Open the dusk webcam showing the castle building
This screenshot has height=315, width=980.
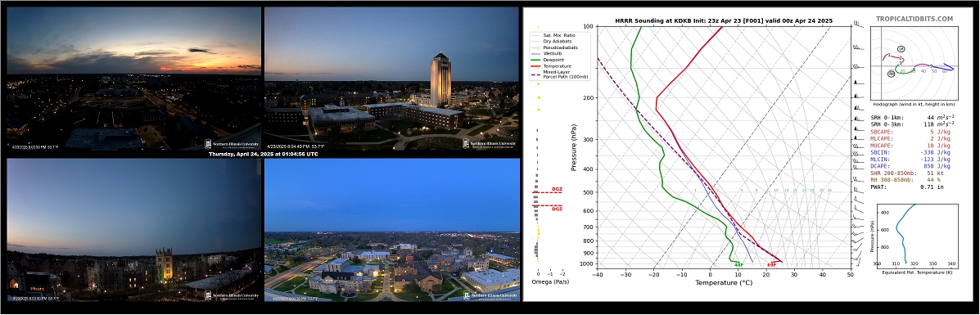pos(133,230)
